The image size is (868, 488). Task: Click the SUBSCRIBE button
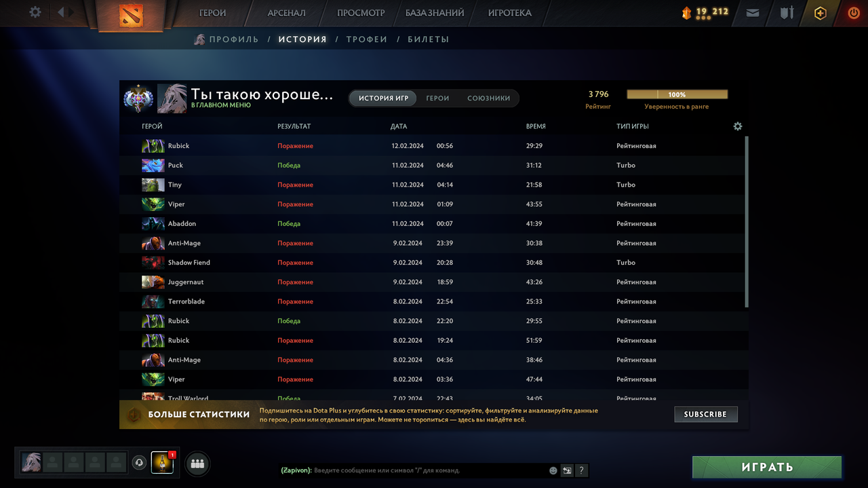705,414
